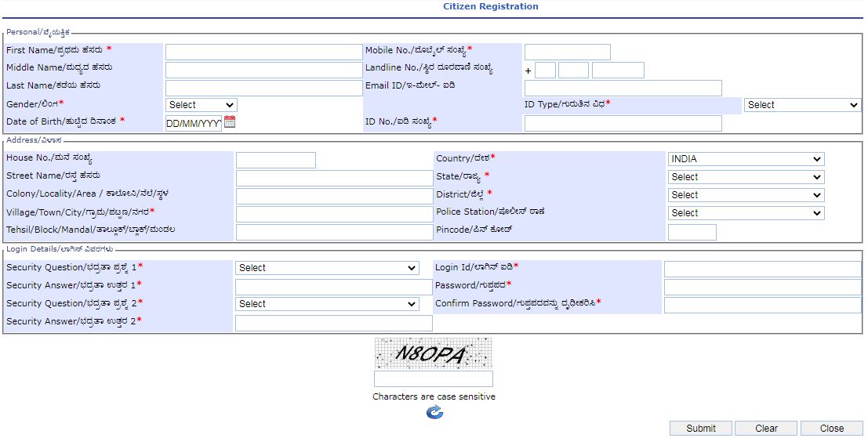The height and width of the screenshot is (438, 868).
Task: Click the captcha text entry box
Action: tap(434, 378)
